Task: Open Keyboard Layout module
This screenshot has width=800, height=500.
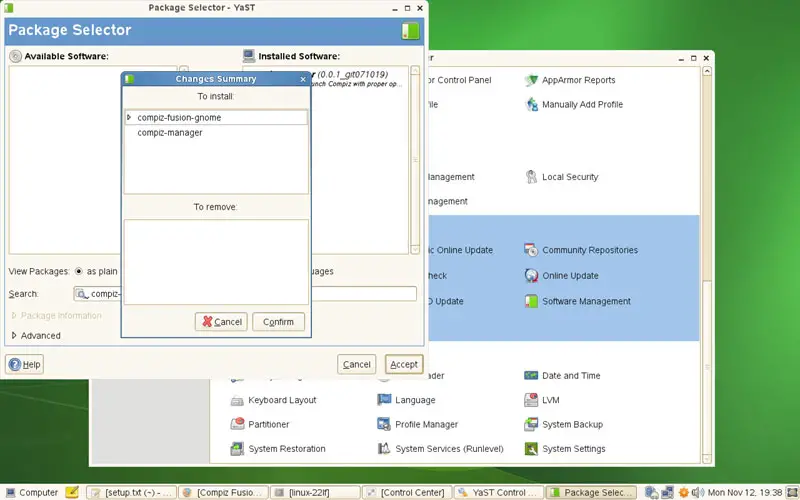Action: [273, 400]
